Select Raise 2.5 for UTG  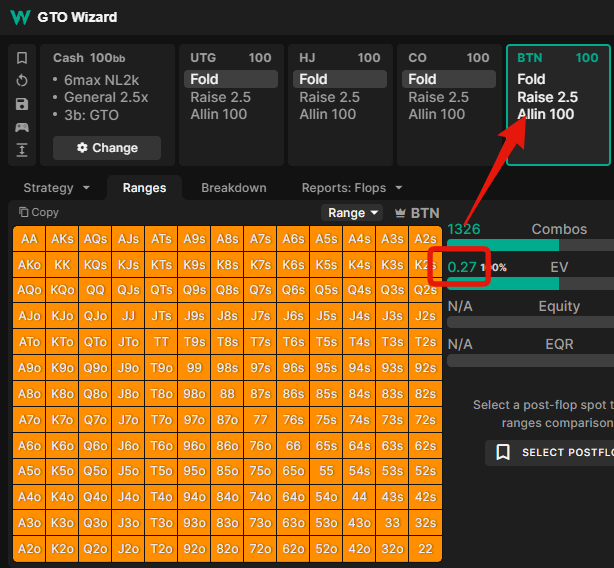(220, 97)
